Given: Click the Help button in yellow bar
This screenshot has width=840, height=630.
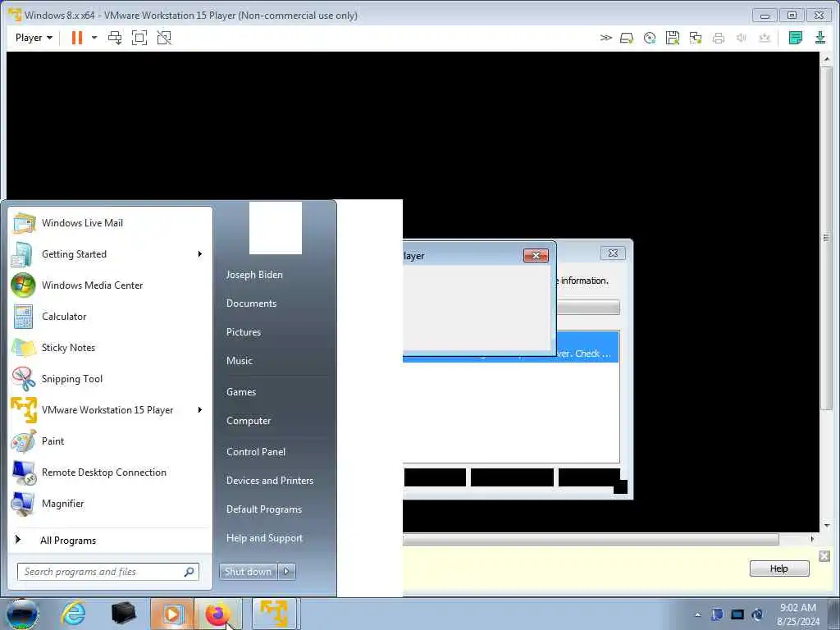Looking at the screenshot, I should coord(779,568).
